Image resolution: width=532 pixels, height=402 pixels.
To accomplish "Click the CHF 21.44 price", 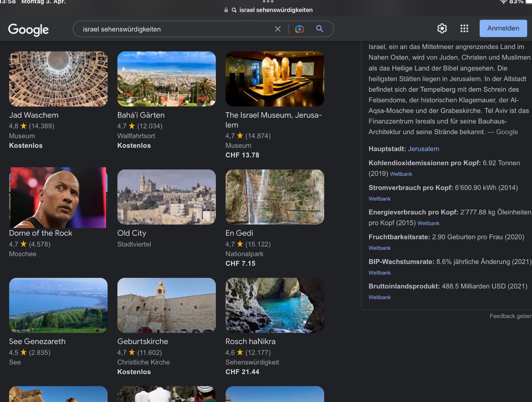I will point(242,372).
